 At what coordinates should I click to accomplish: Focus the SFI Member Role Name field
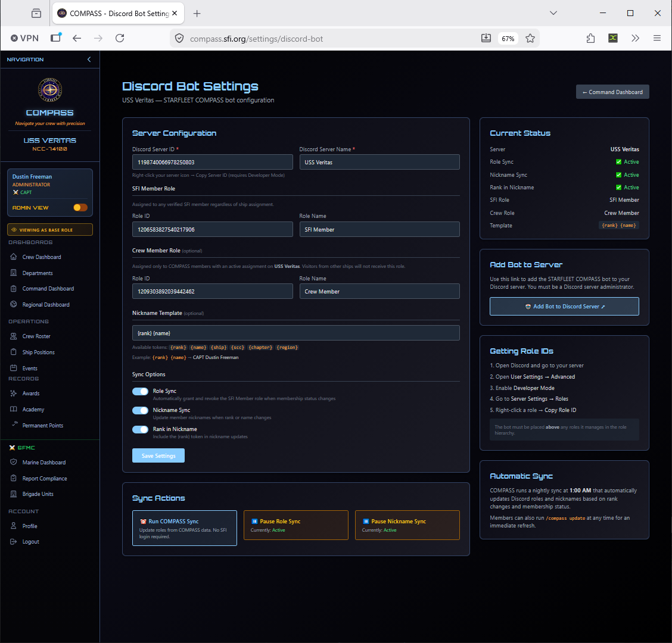(379, 229)
